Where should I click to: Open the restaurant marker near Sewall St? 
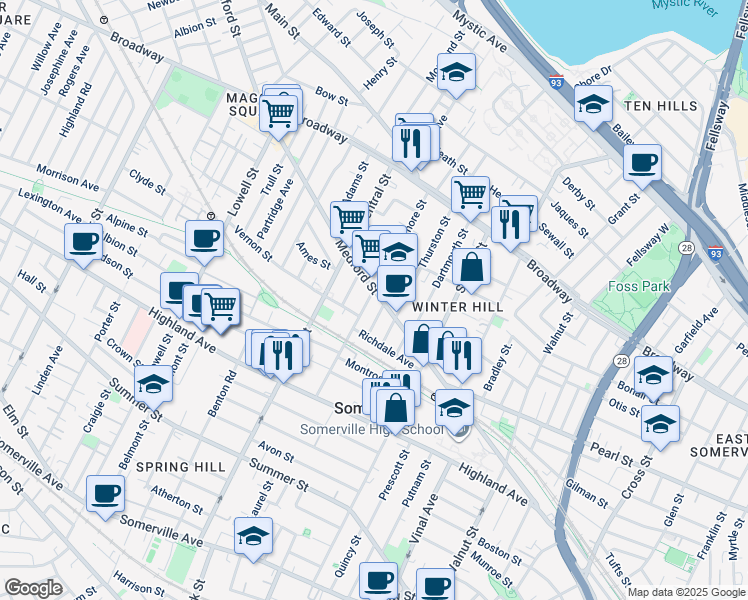point(511,223)
